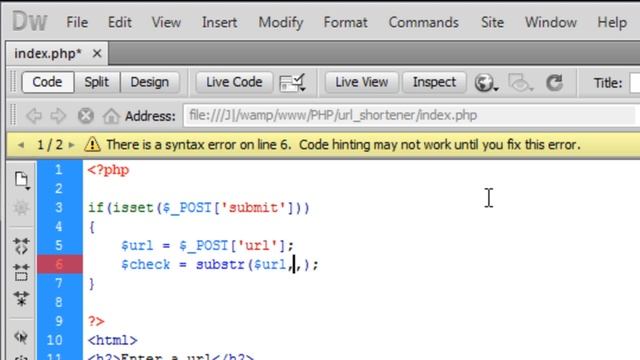Viewport: 640px width, 360px height.
Task: Click line number 6 with error highlight
Action: (x=60, y=264)
